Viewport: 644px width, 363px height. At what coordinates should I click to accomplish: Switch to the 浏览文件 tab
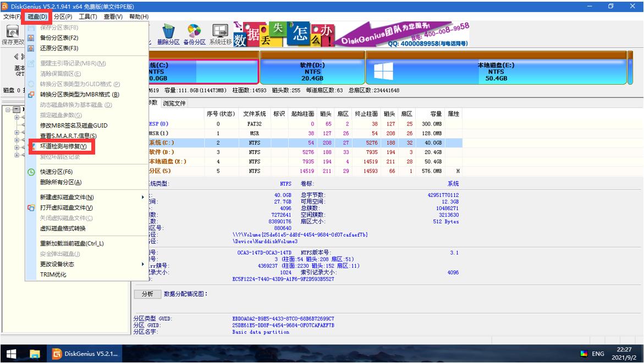click(x=174, y=103)
